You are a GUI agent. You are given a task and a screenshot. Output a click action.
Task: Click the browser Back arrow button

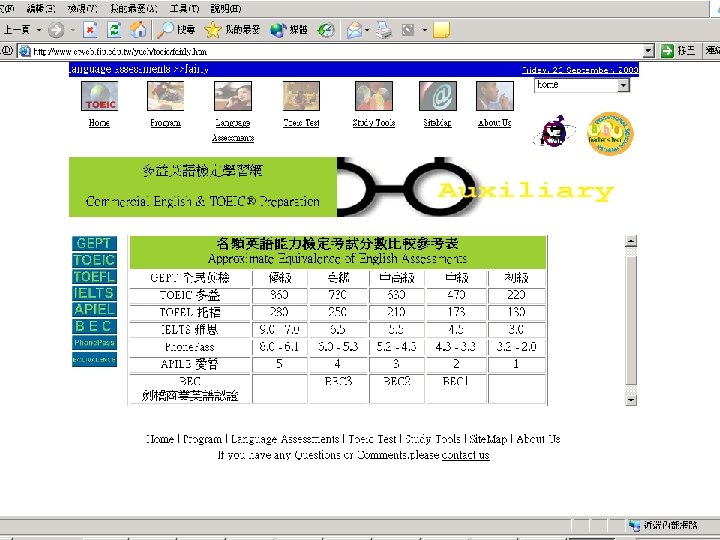tap(16, 30)
